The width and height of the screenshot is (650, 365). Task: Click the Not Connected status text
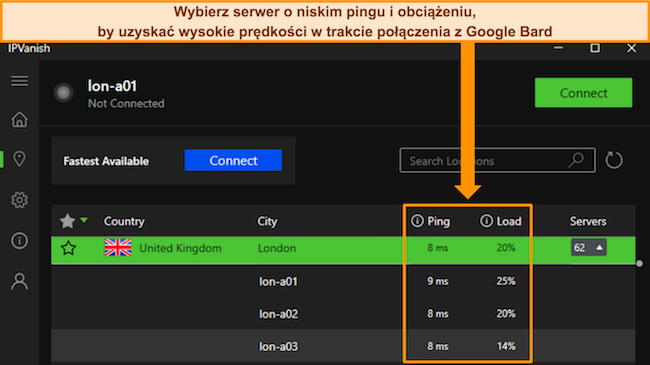126,104
